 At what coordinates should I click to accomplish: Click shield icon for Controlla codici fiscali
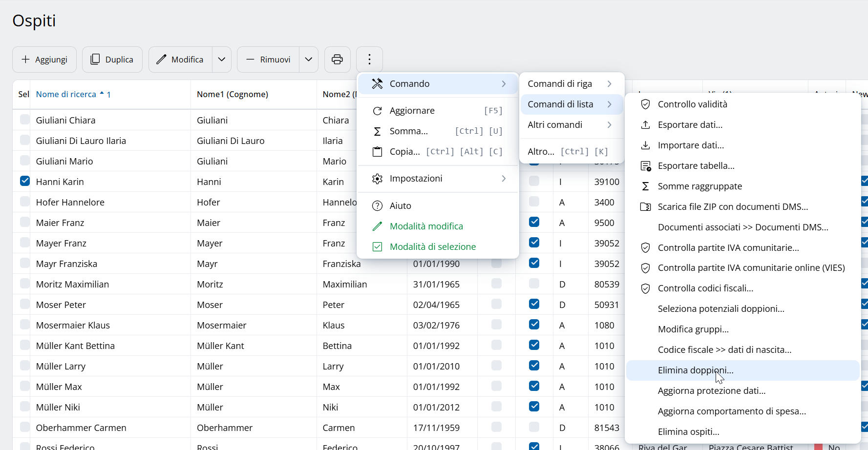coord(645,288)
